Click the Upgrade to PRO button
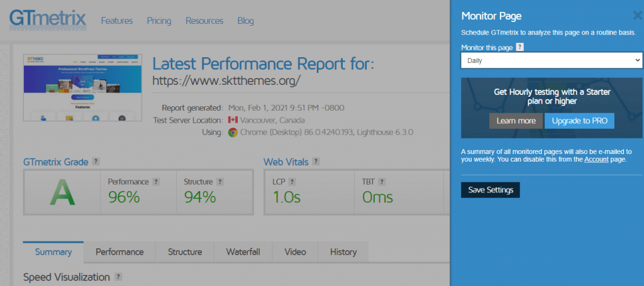 (x=579, y=121)
